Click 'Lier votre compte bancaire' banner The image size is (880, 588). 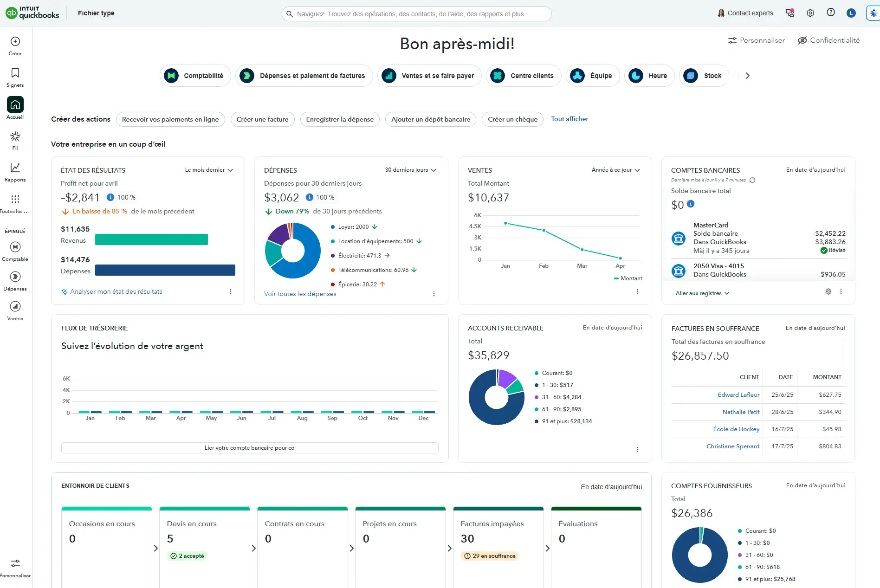point(250,448)
